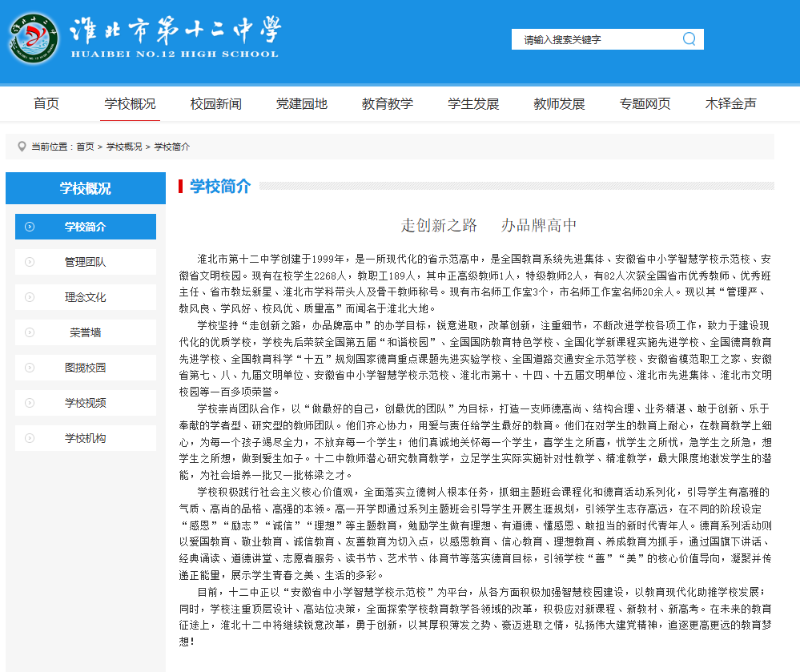Open the 专题网页 navigation menu item
Viewport: 800px width, 672px height.
[645, 103]
